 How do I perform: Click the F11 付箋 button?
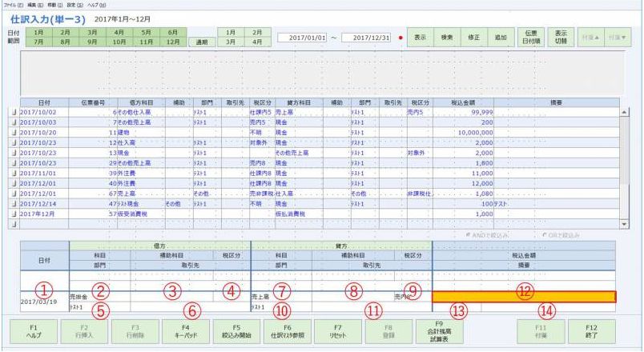coord(541,331)
